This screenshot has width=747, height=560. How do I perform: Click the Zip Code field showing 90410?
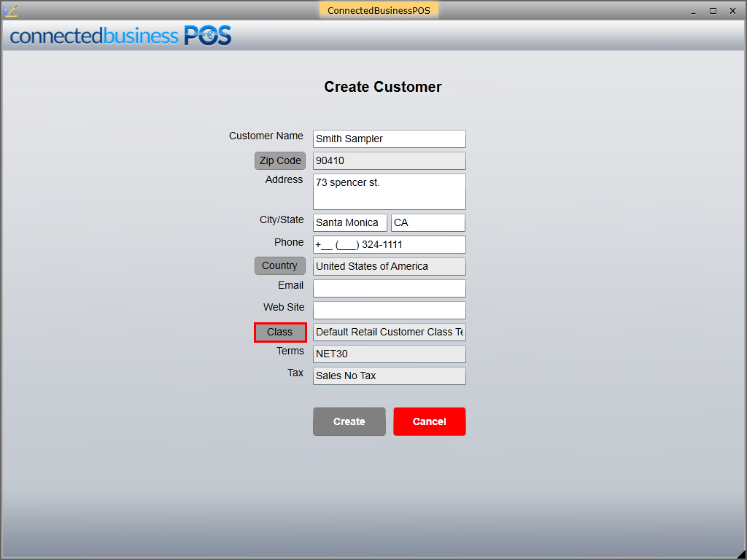(390, 160)
